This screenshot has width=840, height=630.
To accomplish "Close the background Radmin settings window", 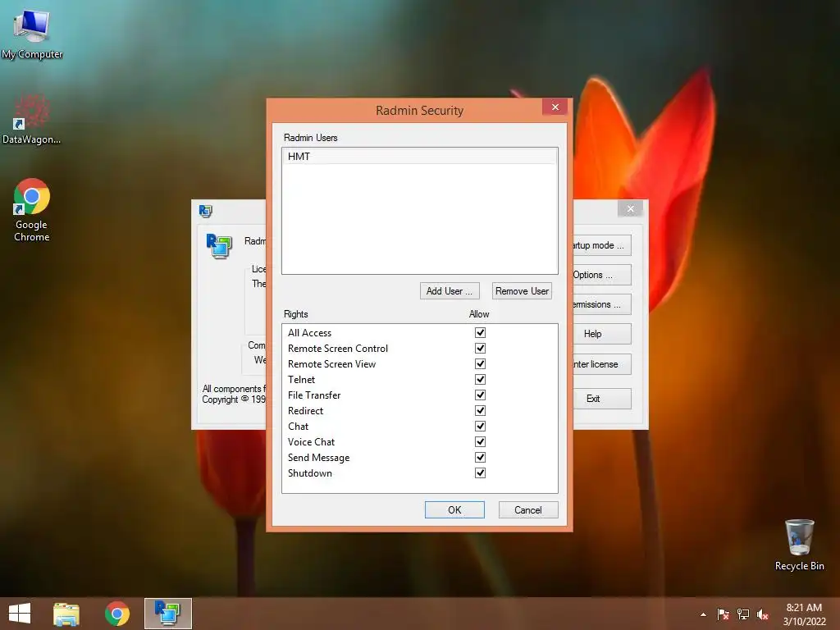I will click(x=631, y=209).
